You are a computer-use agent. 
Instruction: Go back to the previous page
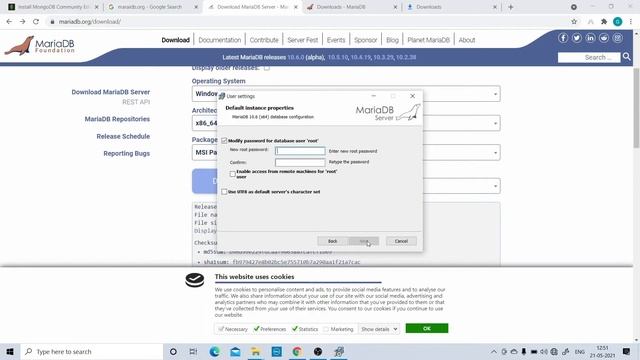point(9,22)
